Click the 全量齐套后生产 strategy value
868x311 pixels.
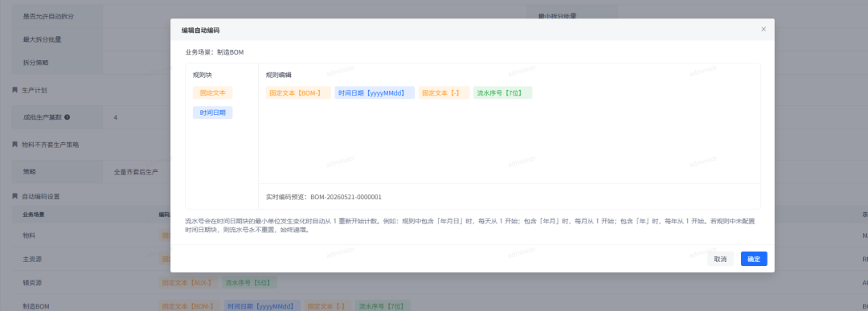click(136, 172)
